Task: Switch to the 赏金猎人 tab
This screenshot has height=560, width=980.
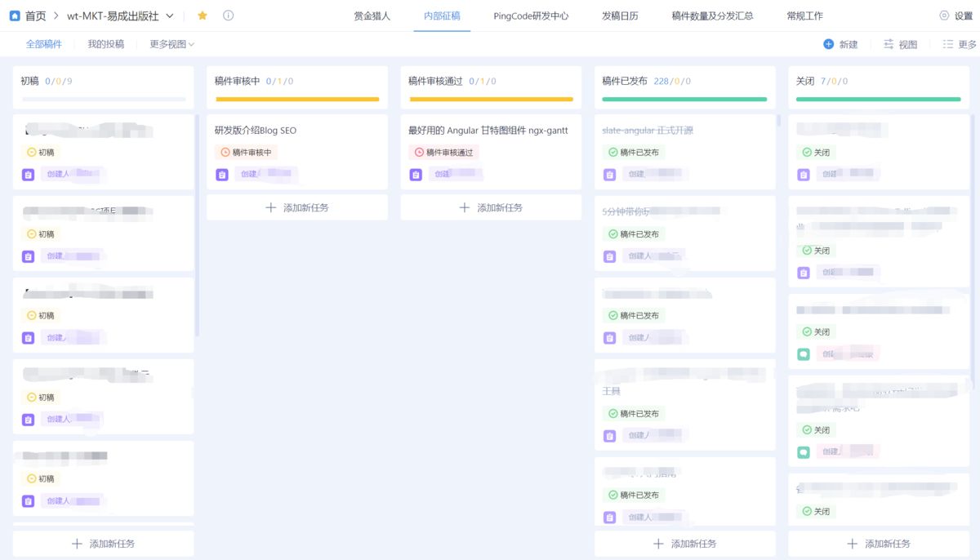Action: [x=372, y=16]
